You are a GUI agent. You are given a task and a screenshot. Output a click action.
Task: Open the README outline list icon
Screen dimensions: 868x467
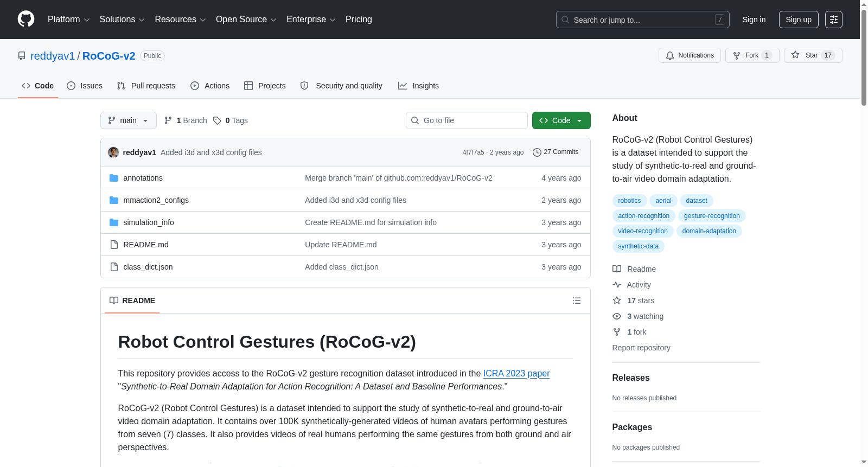(577, 300)
